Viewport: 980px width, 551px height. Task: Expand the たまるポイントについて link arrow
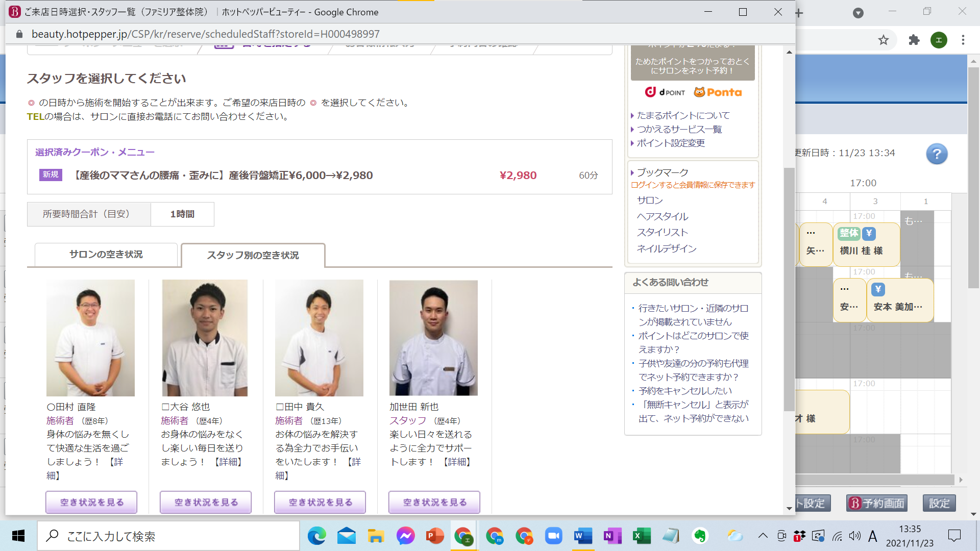point(632,116)
